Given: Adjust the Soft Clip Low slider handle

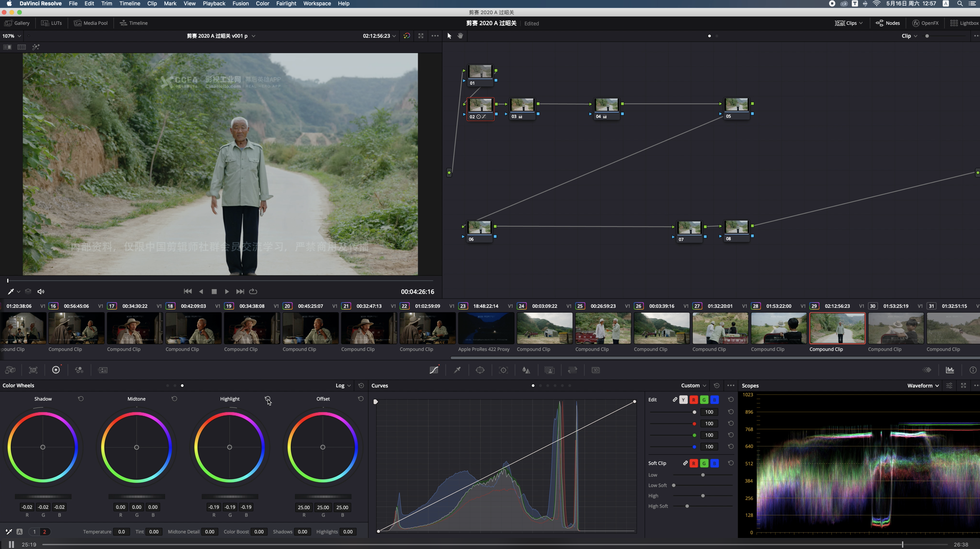Looking at the screenshot, I should coord(703,475).
